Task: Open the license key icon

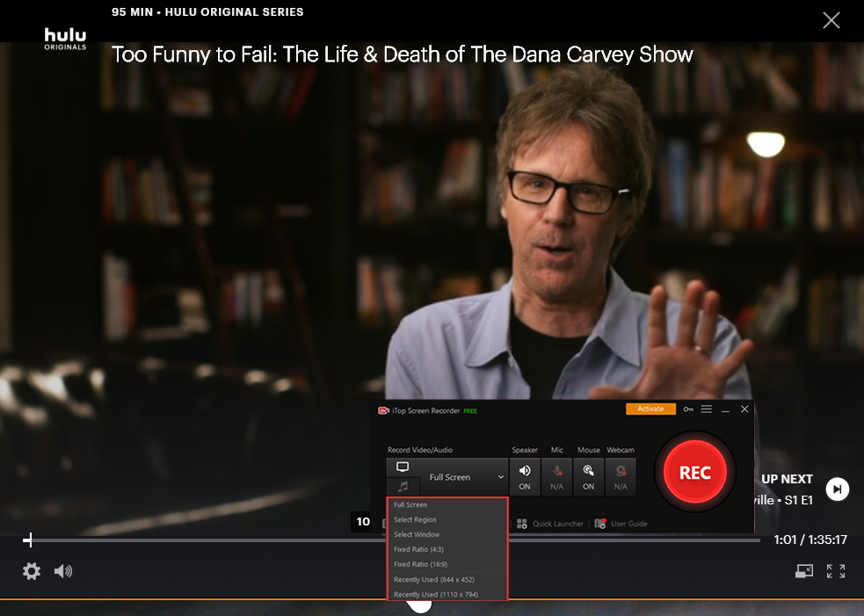Action: click(x=687, y=409)
